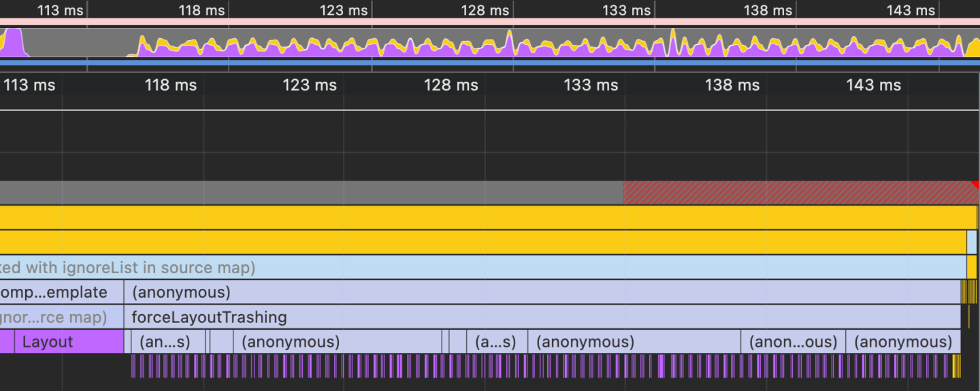Select the rightmost (anonymous) block in bottom row
This screenshot has height=391, width=980.
pos(903,342)
